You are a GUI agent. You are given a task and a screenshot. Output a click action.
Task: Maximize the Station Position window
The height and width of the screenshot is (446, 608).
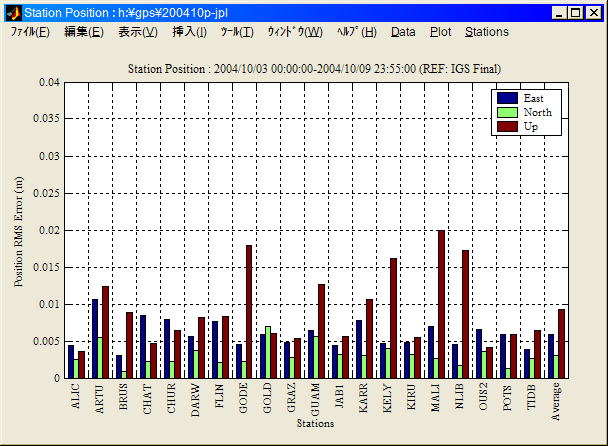pyautogui.click(x=577, y=12)
